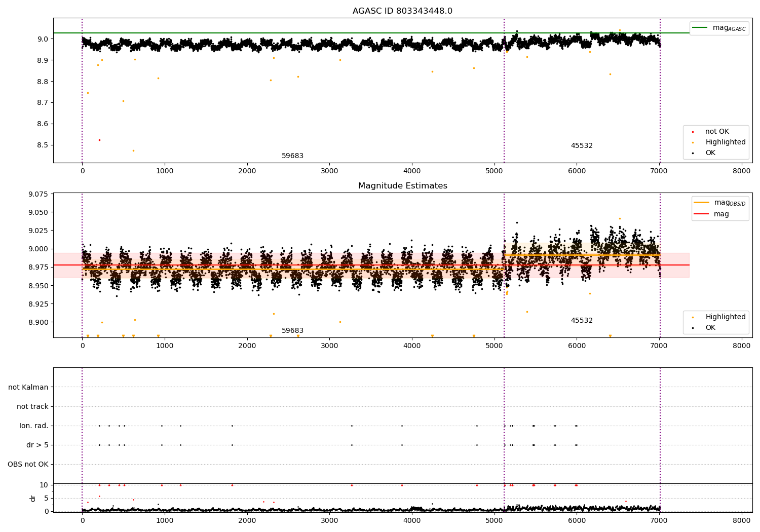The width and height of the screenshot is (760, 532).
Task: Click the "4000" x-tick of the top plot
Action: (x=412, y=171)
